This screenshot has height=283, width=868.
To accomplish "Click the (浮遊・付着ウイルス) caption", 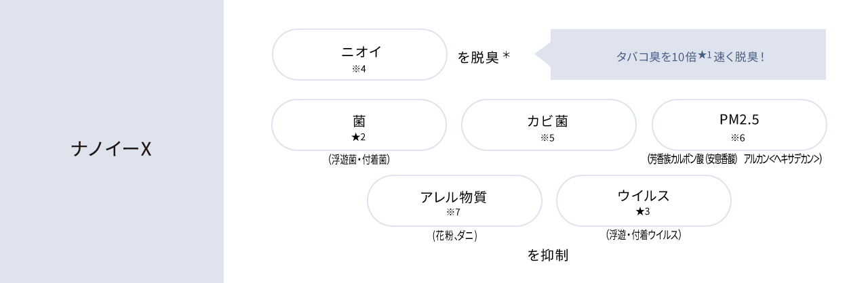I will pyautogui.click(x=643, y=235).
